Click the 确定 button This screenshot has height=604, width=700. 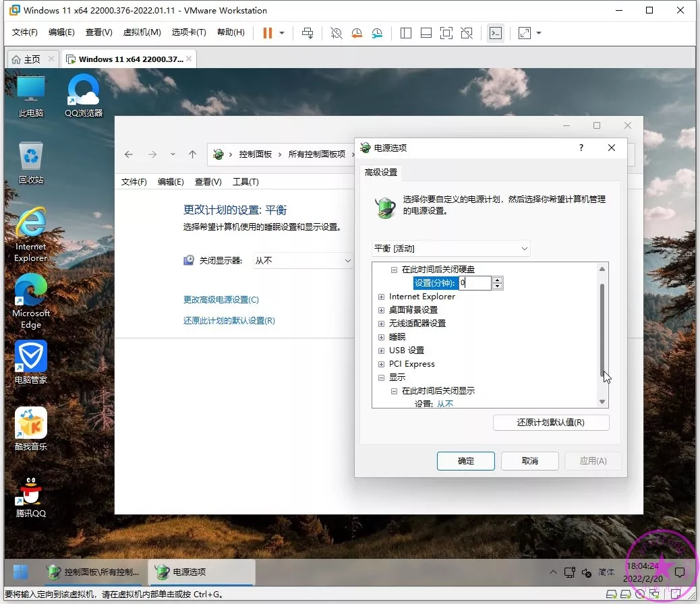[x=465, y=461]
